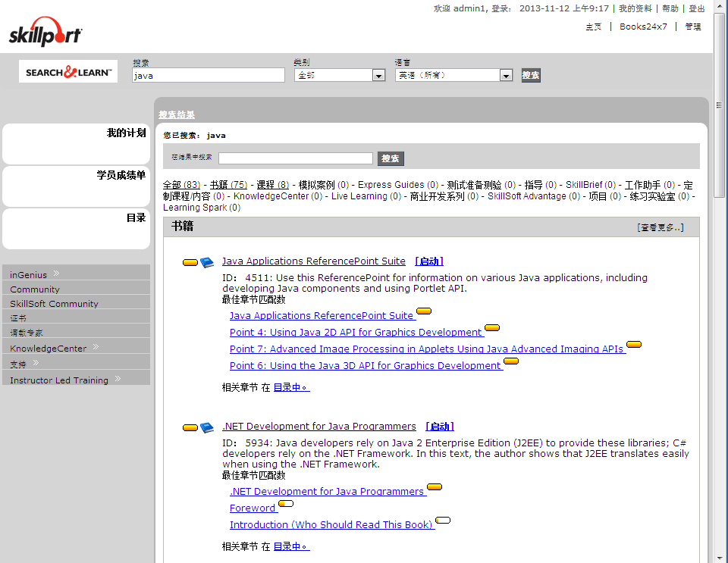The width and height of the screenshot is (728, 563).
Task: Click the Skillport logo
Action: 45,34
